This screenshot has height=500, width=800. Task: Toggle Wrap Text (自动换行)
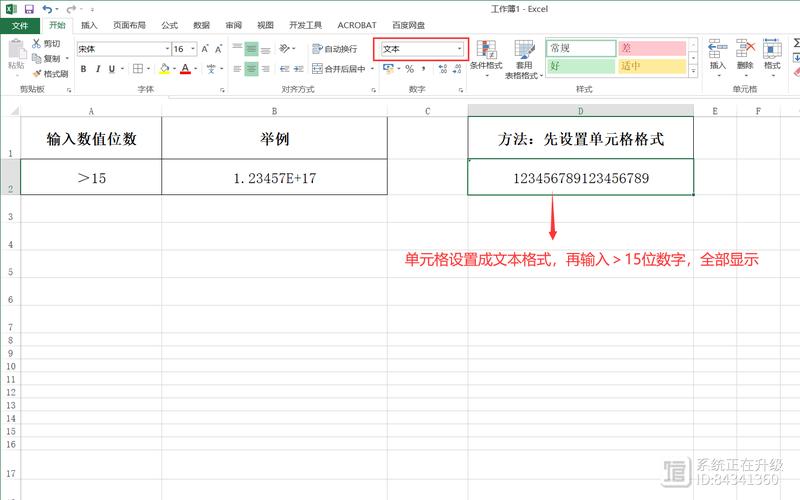coord(335,49)
